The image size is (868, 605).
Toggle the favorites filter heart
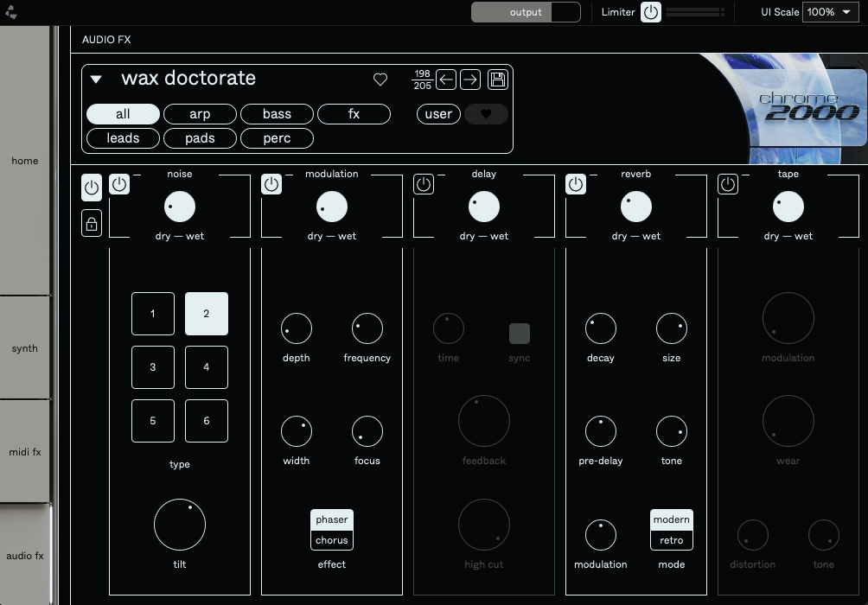point(486,114)
